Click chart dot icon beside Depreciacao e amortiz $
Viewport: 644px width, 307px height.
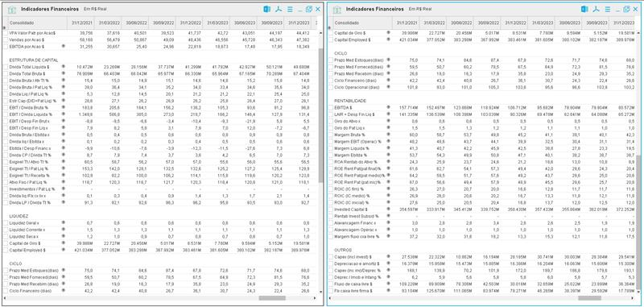388,263
